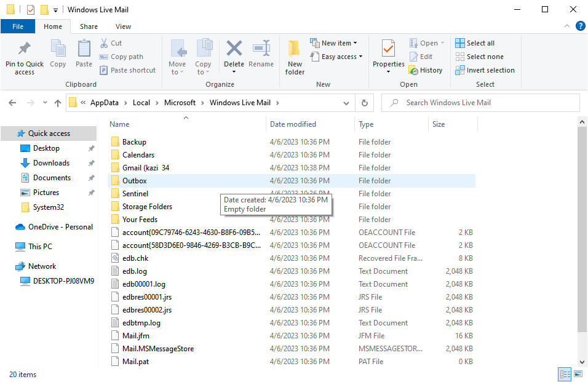Customize Quick Access Toolbar dropdown
This screenshot has width=588, height=382.
coord(55,10)
